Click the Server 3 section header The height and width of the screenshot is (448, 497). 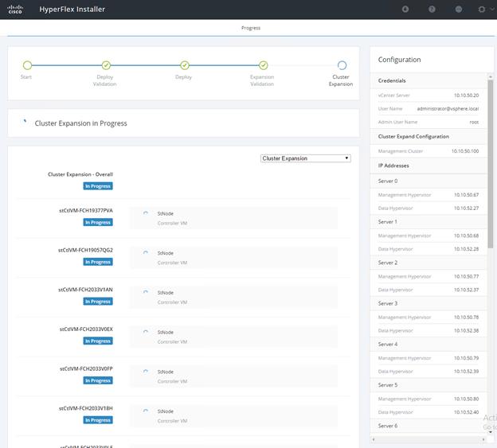point(429,304)
